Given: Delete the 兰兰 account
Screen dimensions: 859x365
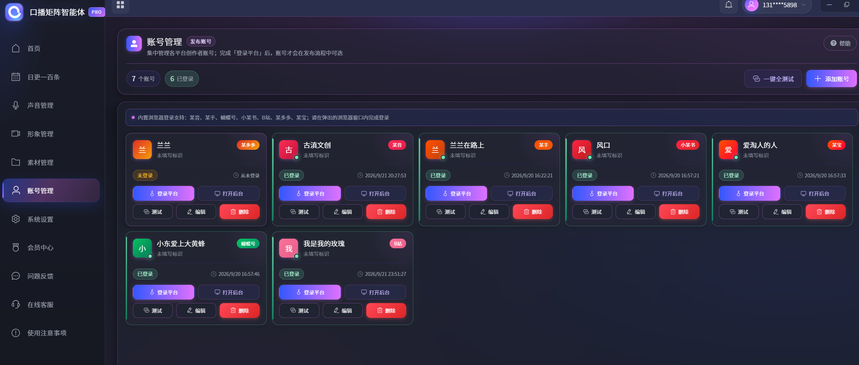Looking at the screenshot, I should point(239,212).
